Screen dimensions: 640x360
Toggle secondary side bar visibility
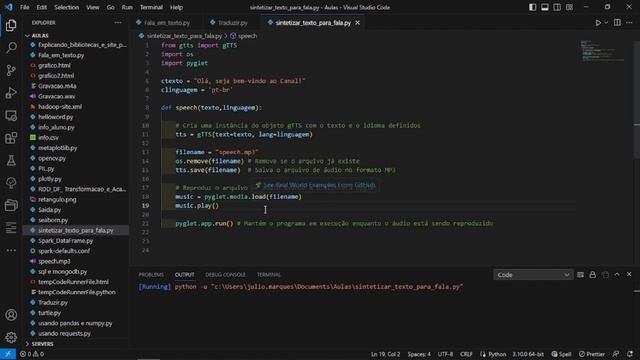pos(557,7)
